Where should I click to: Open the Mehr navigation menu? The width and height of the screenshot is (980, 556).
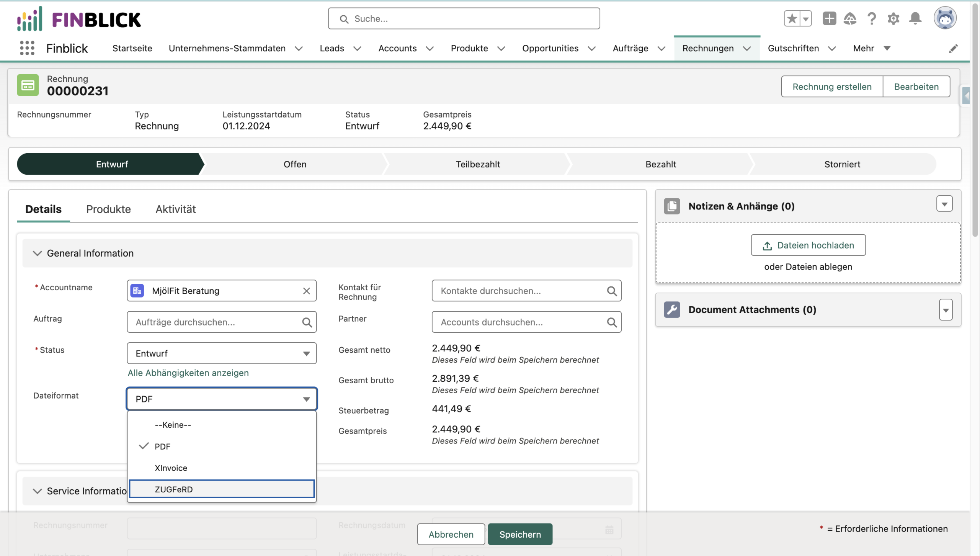click(x=872, y=48)
